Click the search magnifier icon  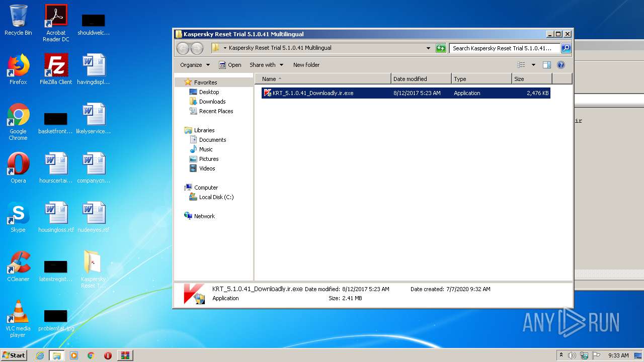(566, 48)
